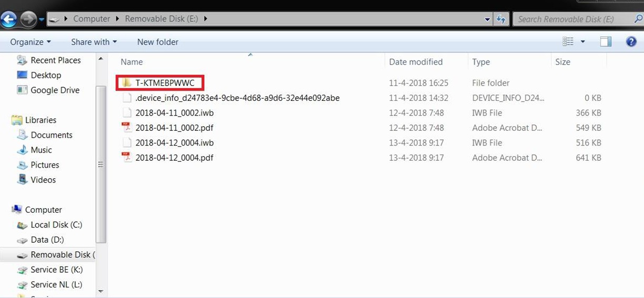The height and width of the screenshot is (298, 644).
Task: Click the Forward navigation arrow
Action: click(27, 19)
